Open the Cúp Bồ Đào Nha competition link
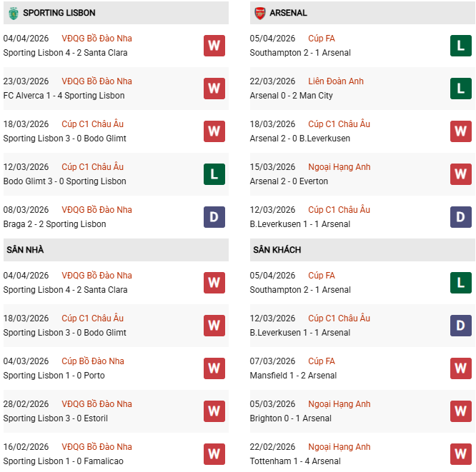 click(x=93, y=361)
